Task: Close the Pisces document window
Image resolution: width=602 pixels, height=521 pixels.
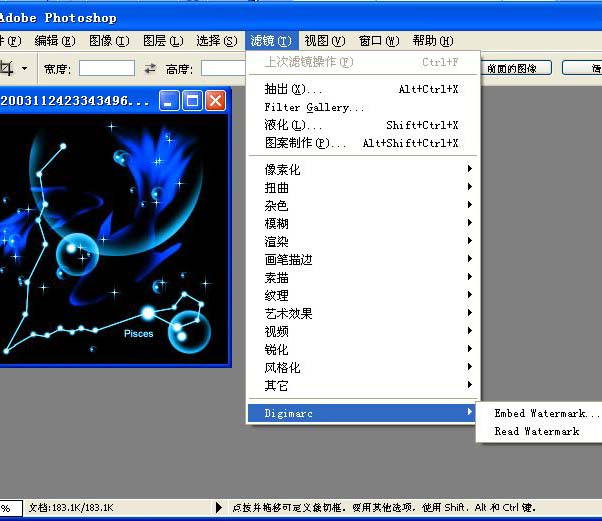Action: [x=216, y=100]
